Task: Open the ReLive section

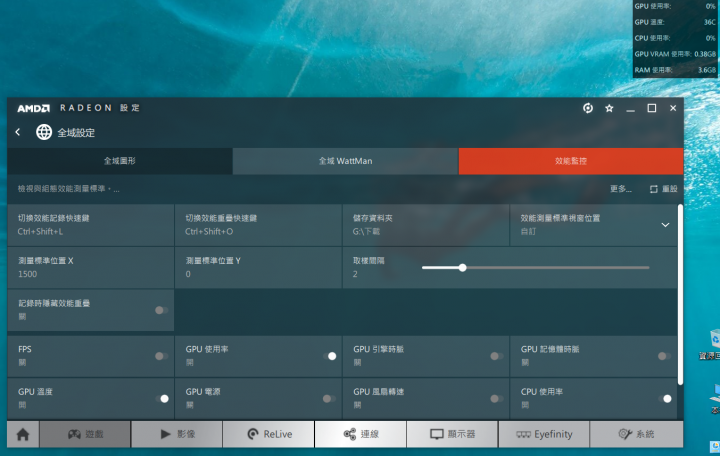Action: click(269, 434)
